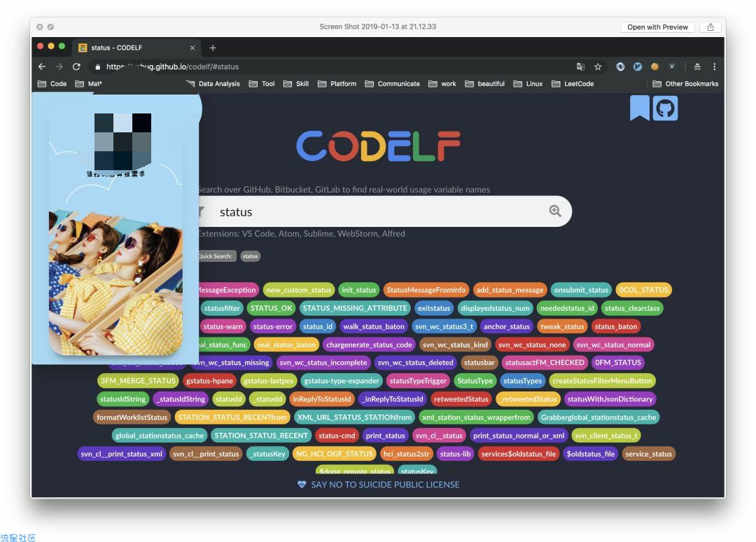Select the status_clearclass tag
Screen dimensions: 756x542
[x=632, y=308]
